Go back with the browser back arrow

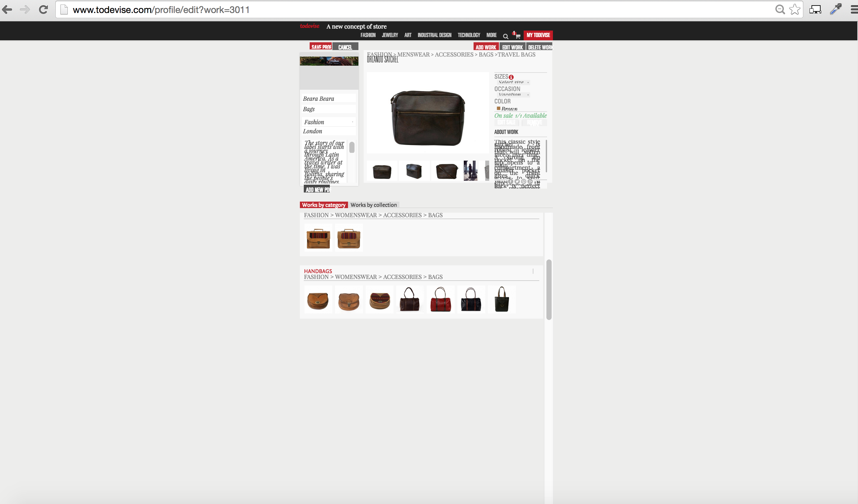click(7, 9)
